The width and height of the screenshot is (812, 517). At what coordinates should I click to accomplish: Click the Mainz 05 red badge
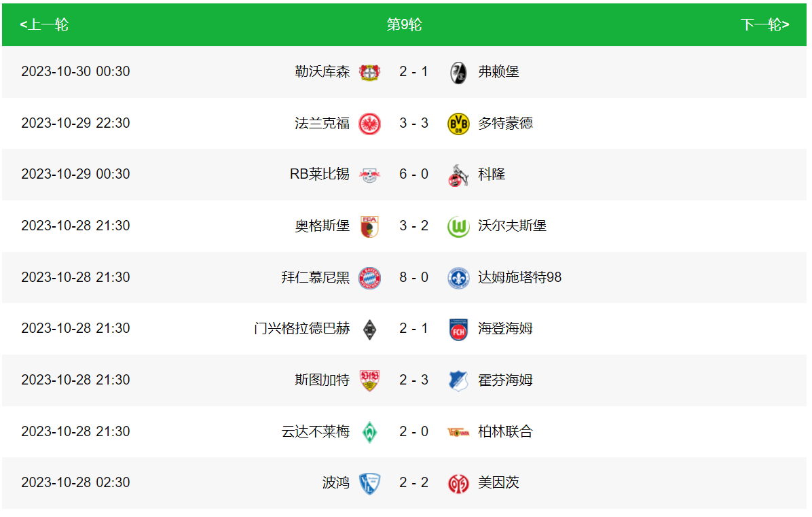[459, 483]
